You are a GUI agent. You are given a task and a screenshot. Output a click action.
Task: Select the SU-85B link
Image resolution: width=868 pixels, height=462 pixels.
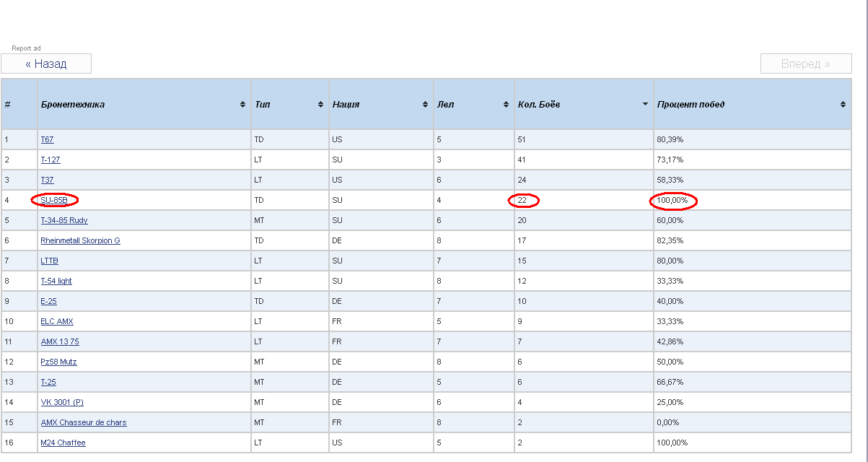pos(54,200)
